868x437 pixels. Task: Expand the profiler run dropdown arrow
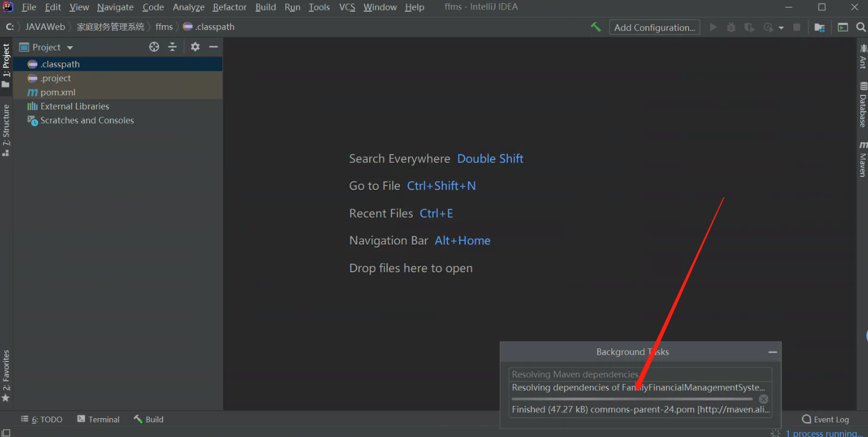pos(781,28)
